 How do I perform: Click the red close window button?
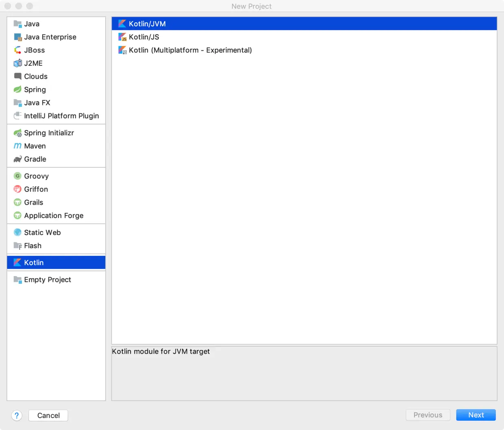pyautogui.click(x=8, y=6)
